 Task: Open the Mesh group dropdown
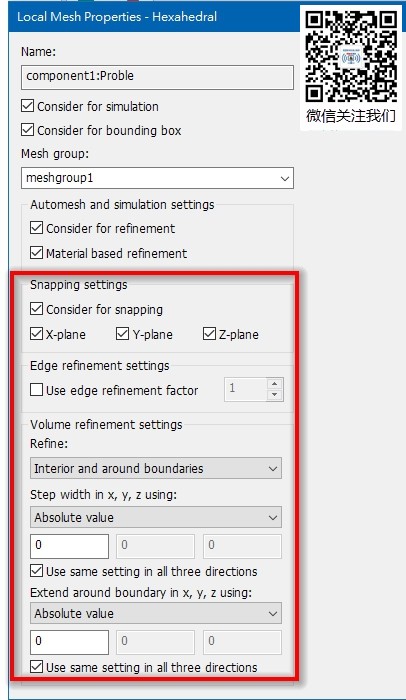pyautogui.click(x=157, y=178)
